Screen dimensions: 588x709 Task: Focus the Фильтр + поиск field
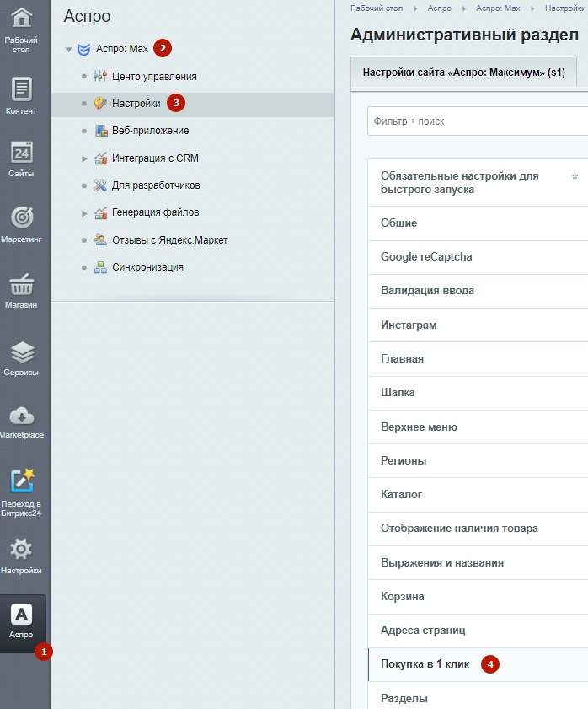click(x=478, y=121)
